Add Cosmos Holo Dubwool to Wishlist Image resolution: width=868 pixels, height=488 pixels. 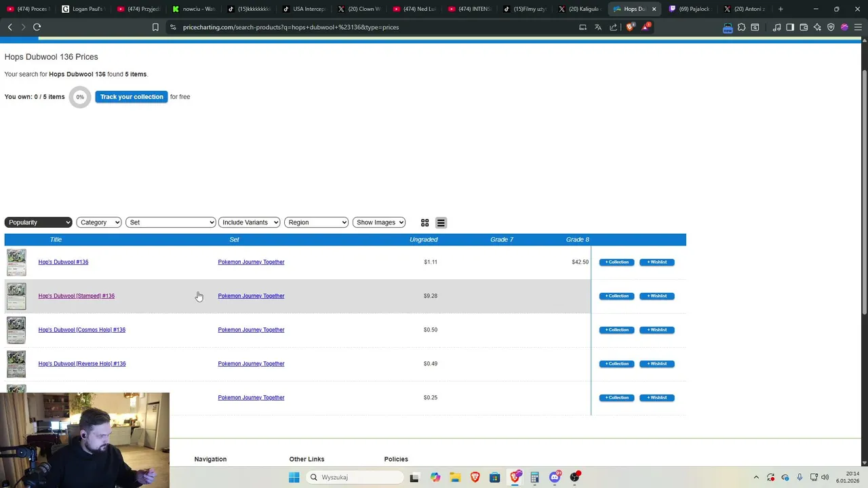pos(656,329)
